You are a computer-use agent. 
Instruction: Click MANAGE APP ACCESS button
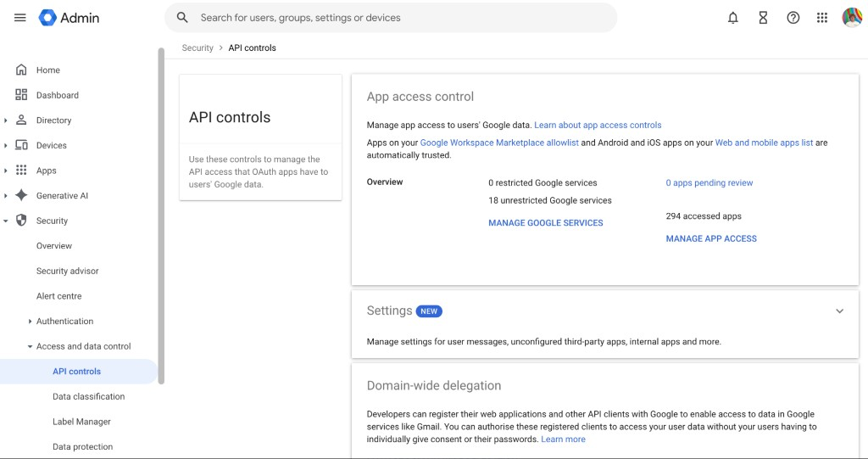click(x=711, y=238)
